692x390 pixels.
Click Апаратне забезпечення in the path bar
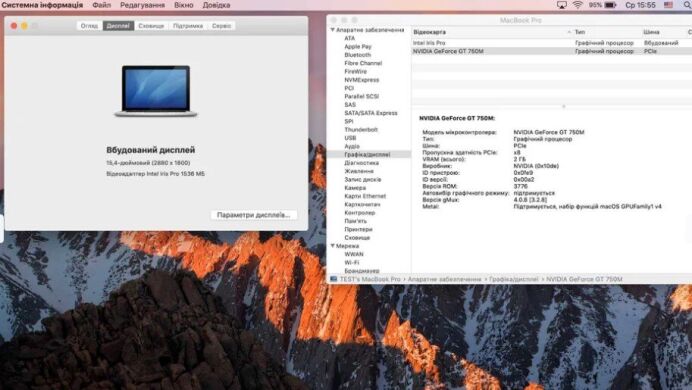tap(444, 279)
